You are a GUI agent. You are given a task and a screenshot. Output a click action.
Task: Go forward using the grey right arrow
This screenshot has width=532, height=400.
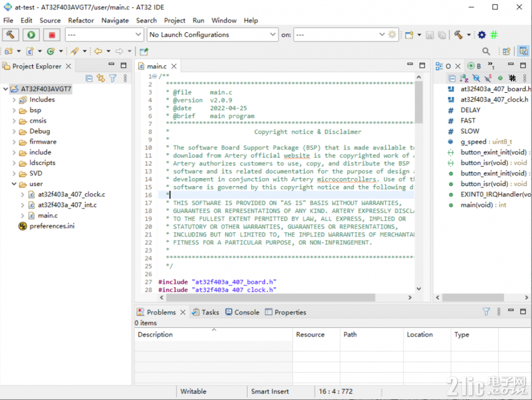pos(119,51)
